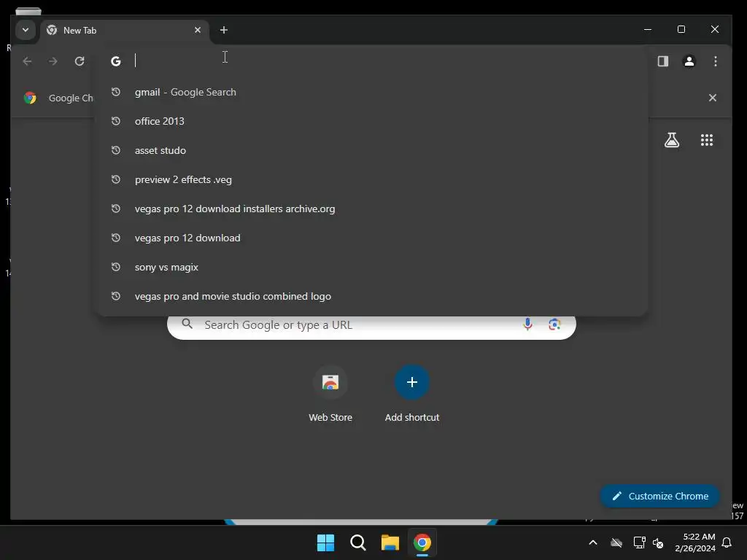Open the Web Store shortcut
This screenshot has height=560, width=747.
pyautogui.click(x=330, y=393)
